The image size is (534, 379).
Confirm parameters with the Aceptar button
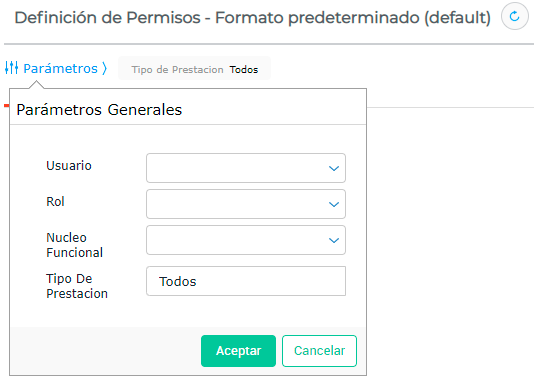(238, 351)
